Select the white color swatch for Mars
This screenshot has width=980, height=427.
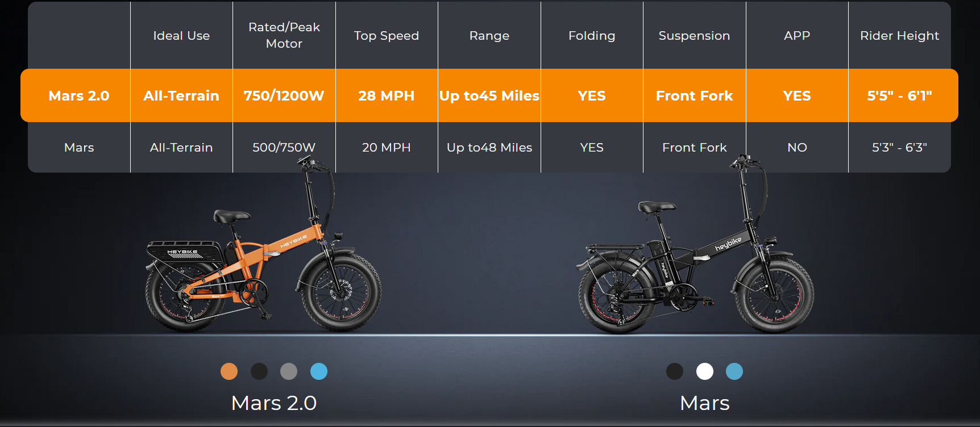pos(705,371)
